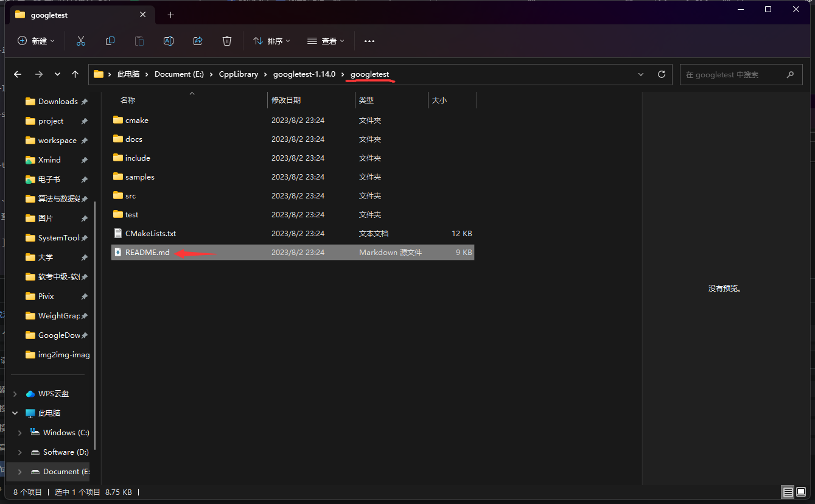815x504 pixels.
Task: Refresh the current folder view
Action: point(662,74)
